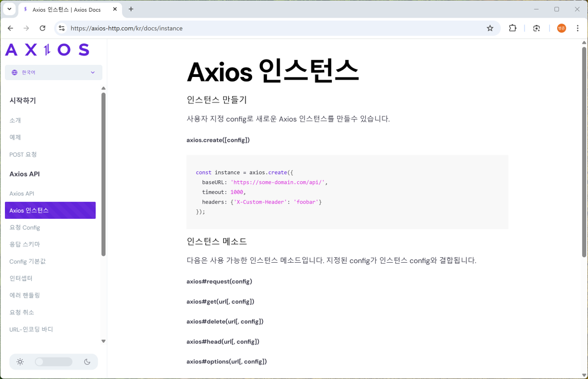Viewport: 588px width, 379px height.
Task: Open the 요청 취소 sidebar link
Action: [22, 312]
